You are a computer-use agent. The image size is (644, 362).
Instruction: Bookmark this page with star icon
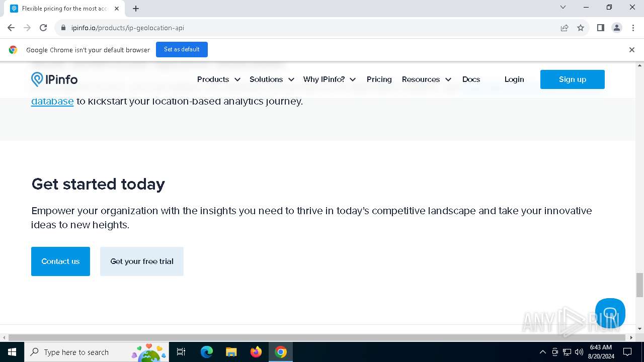pos(581,28)
